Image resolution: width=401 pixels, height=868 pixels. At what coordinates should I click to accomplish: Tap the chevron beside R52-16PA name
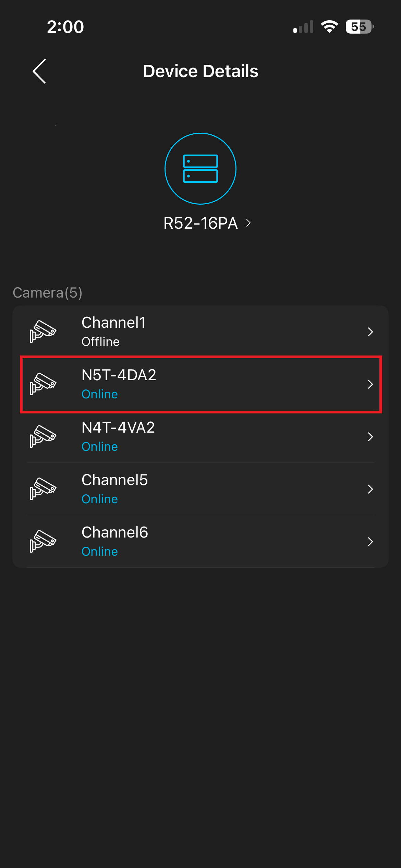(x=248, y=223)
